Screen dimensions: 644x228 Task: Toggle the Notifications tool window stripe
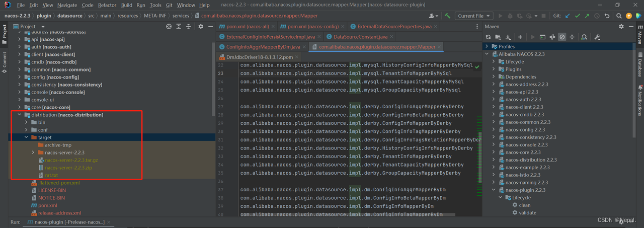click(x=640, y=100)
